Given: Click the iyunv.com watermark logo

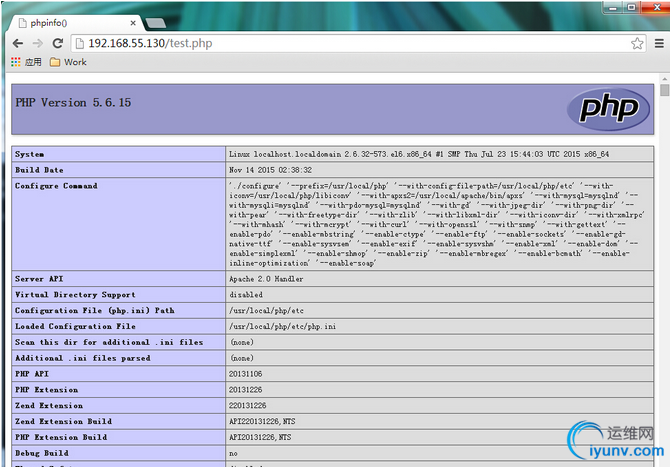Looking at the screenshot, I should 615,441.
